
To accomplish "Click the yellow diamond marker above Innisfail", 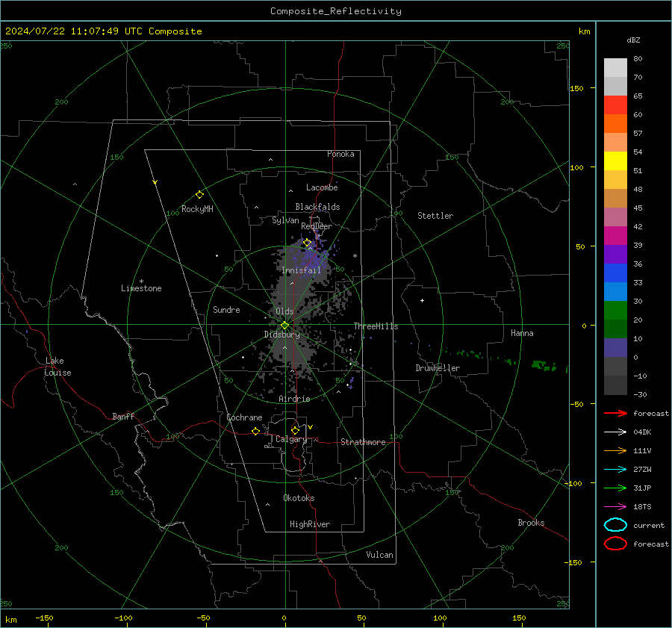I will pyautogui.click(x=308, y=243).
